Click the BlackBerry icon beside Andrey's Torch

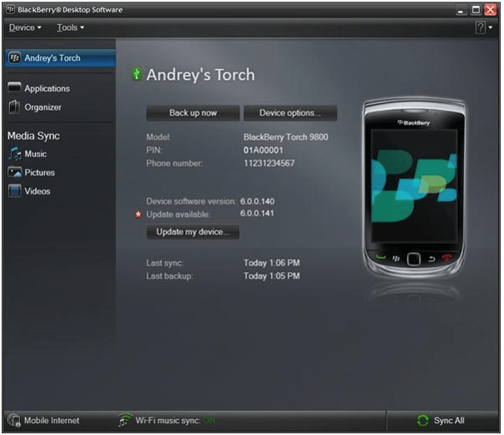(14, 58)
